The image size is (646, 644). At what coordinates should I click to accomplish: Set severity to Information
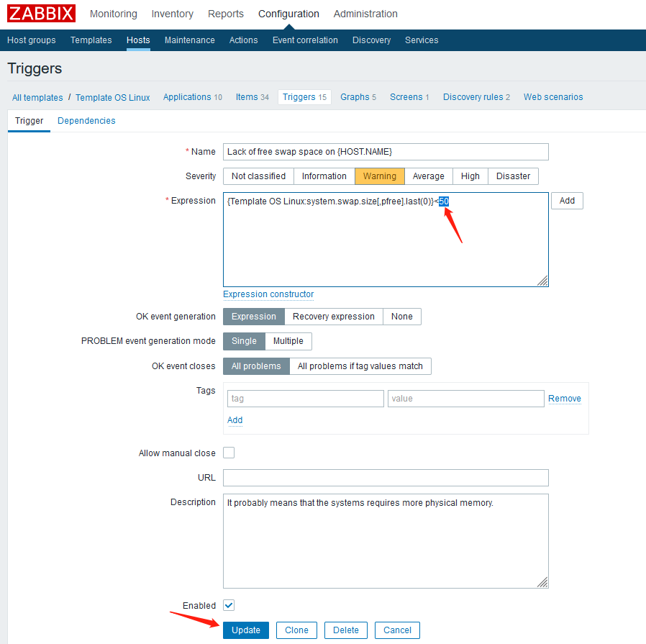point(324,176)
